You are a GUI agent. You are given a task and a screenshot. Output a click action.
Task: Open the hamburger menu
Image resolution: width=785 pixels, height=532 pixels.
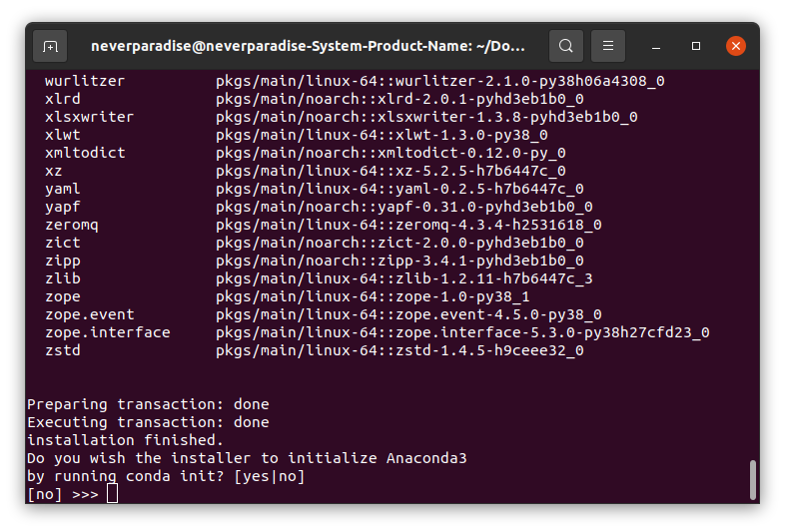[x=608, y=46]
